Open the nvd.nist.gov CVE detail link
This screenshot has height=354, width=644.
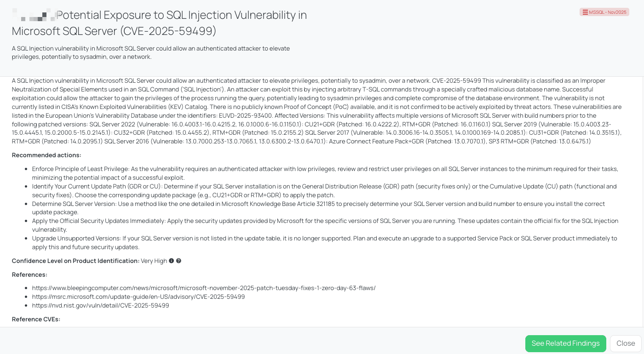100,305
